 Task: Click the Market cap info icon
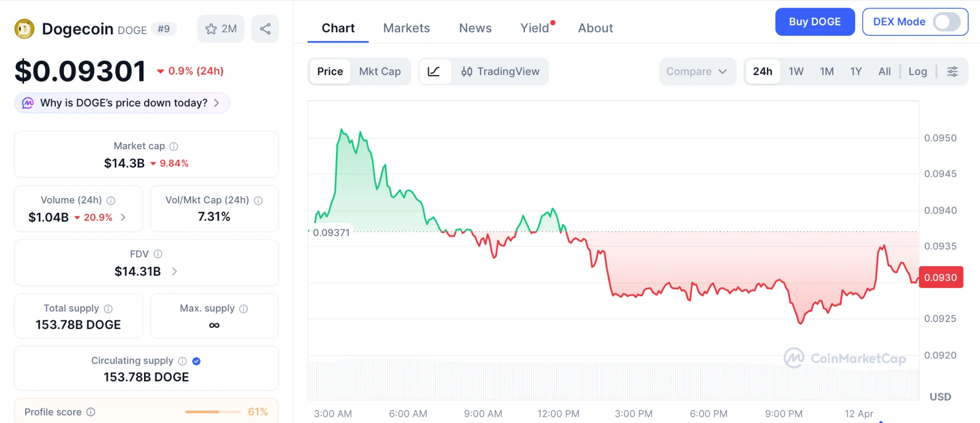[x=173, y=146]
